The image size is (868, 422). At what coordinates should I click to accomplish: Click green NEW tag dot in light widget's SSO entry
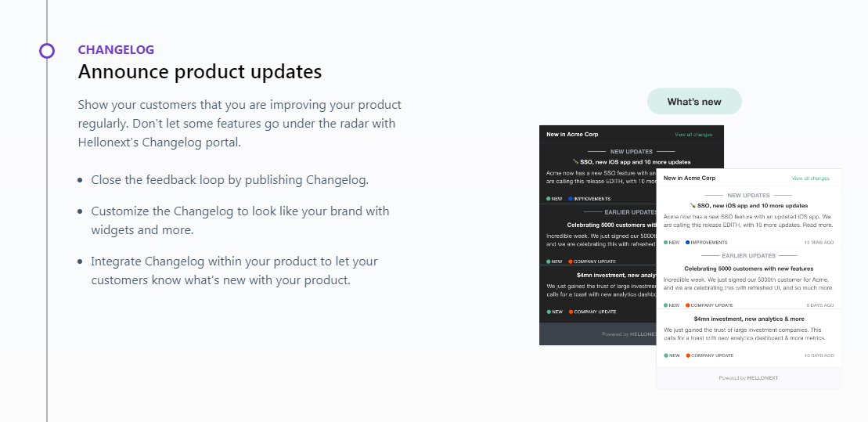[666, 243]
